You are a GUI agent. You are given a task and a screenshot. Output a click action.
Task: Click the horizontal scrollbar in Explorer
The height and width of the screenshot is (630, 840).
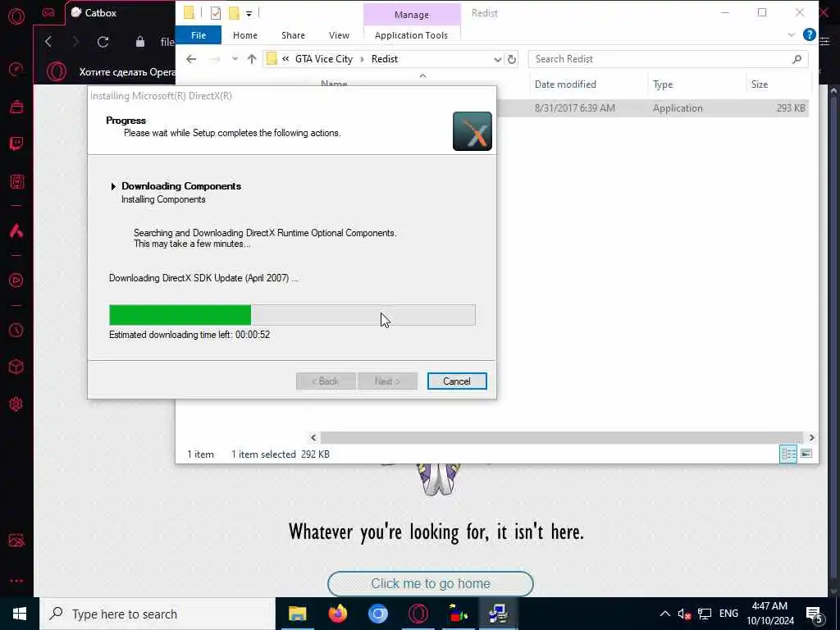(562, 438)
